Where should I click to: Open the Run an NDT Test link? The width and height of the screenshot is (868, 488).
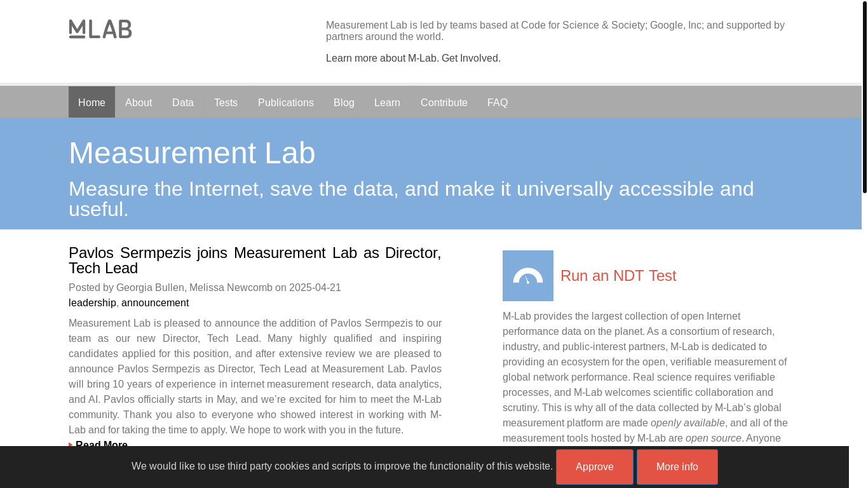[x=618, y=276]
